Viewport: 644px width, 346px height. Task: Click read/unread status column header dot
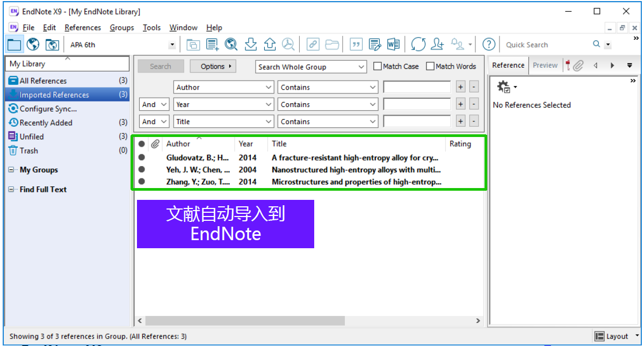pyautogui.click(x=142, y=144)
